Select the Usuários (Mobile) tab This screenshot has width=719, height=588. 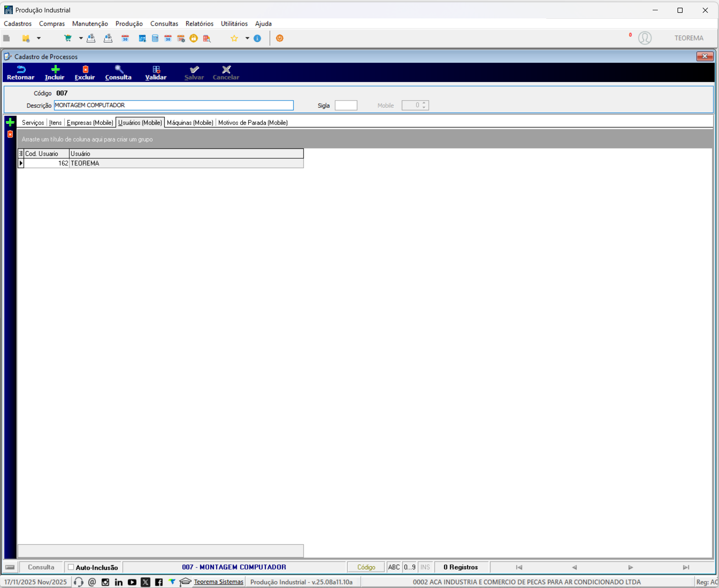140,122
